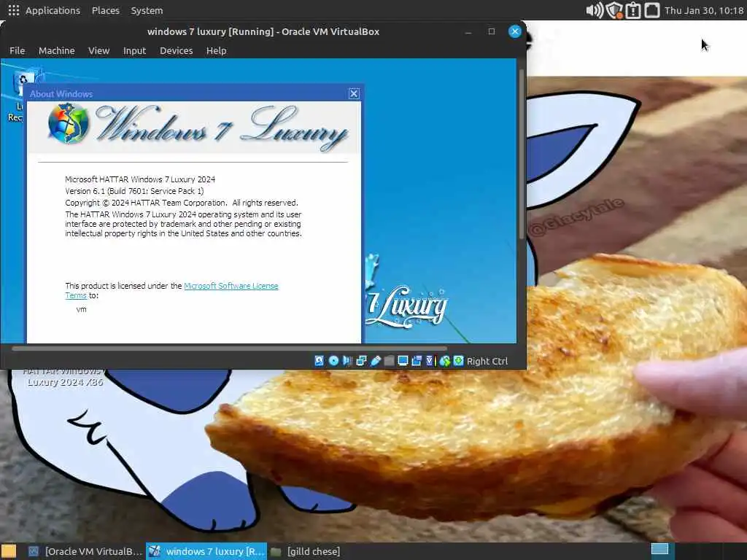
Task: Click the shared folders status icon
Action: click(x=390, y=361)
